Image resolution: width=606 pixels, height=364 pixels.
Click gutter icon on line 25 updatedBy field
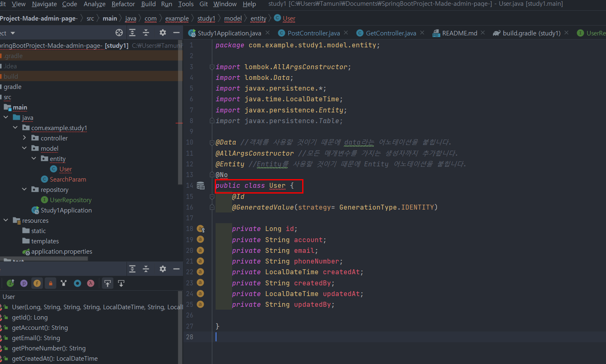pyautogui.click(x=200, y=304)
